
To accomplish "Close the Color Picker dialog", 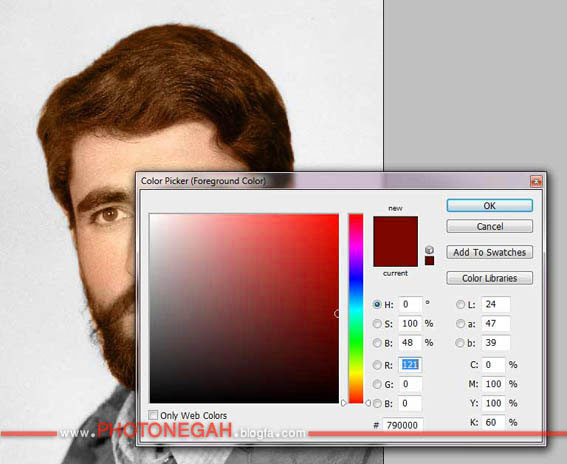I will coord(536,181).
